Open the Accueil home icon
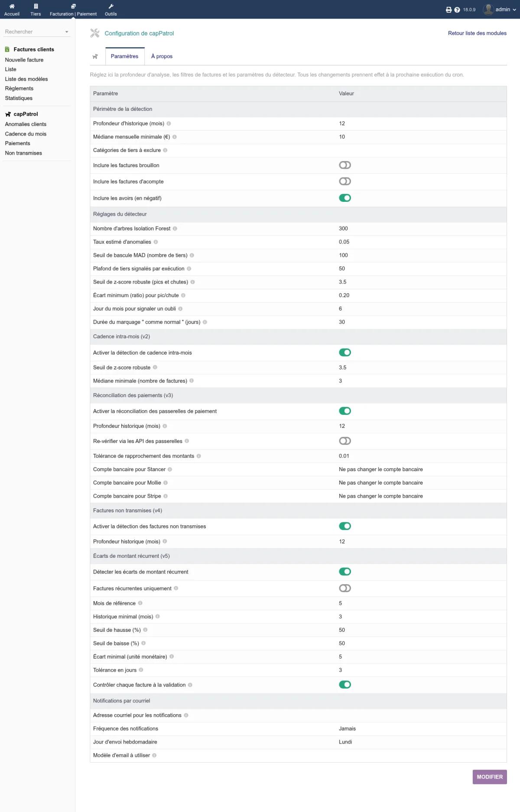The height and width of the screenshot is (812, 520). click(x=12, y=6)
